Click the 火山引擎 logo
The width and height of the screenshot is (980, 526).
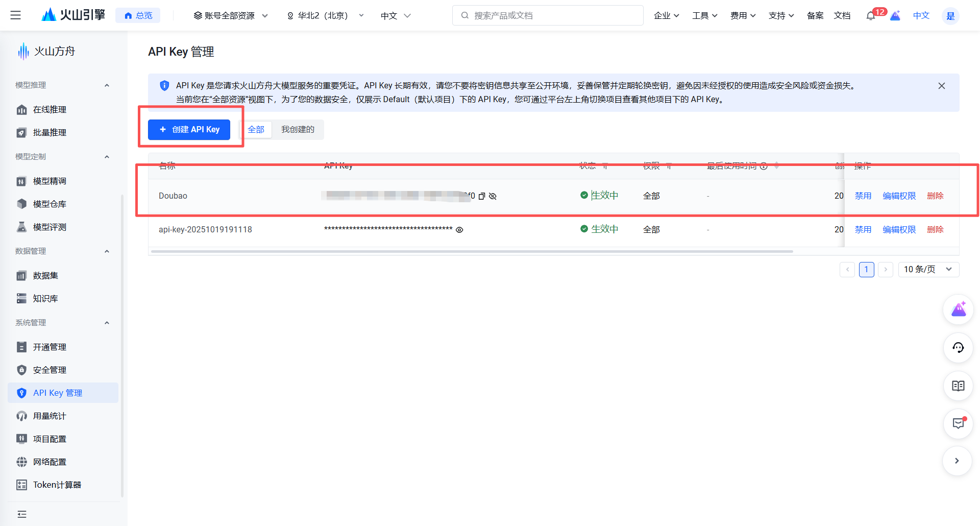pos(73,15)
